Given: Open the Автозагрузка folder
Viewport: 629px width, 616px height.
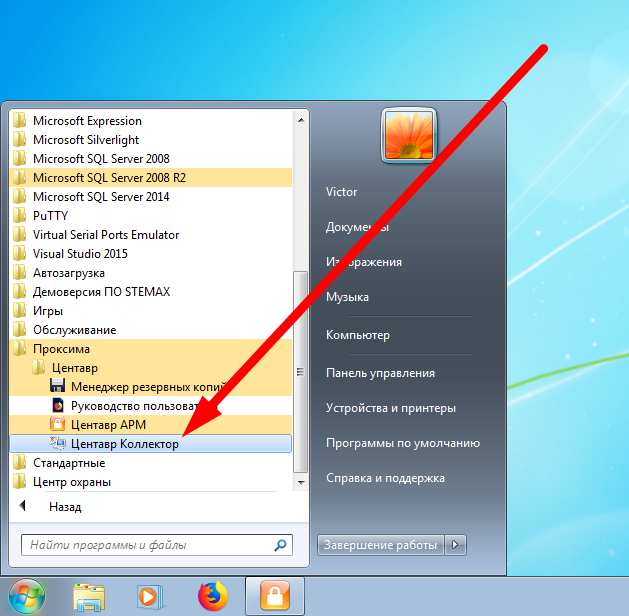Looking at the screenshot, I should pos(150,273).
